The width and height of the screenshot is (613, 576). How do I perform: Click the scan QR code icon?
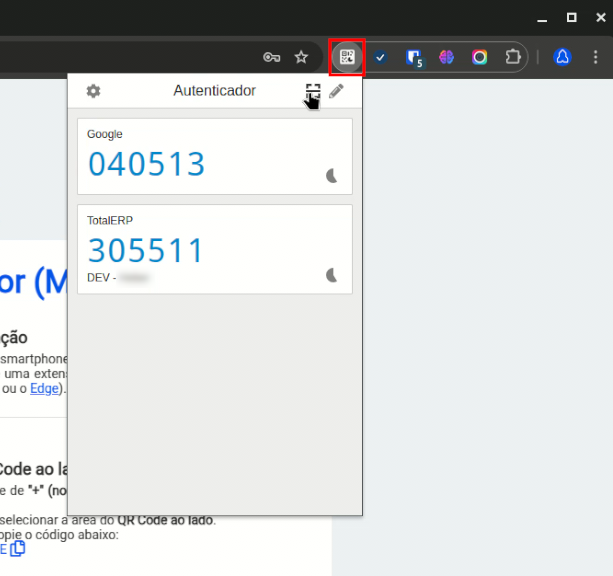(x=313, y=91)
